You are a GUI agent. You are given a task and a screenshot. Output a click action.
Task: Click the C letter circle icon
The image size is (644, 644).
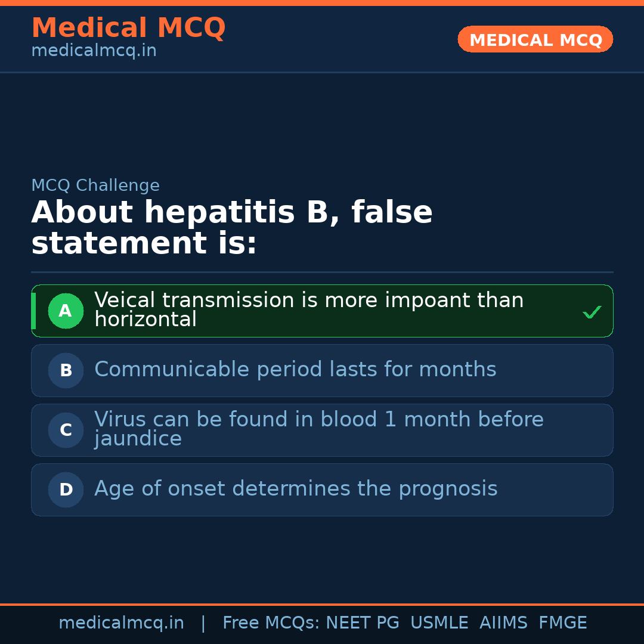[66, 430]
